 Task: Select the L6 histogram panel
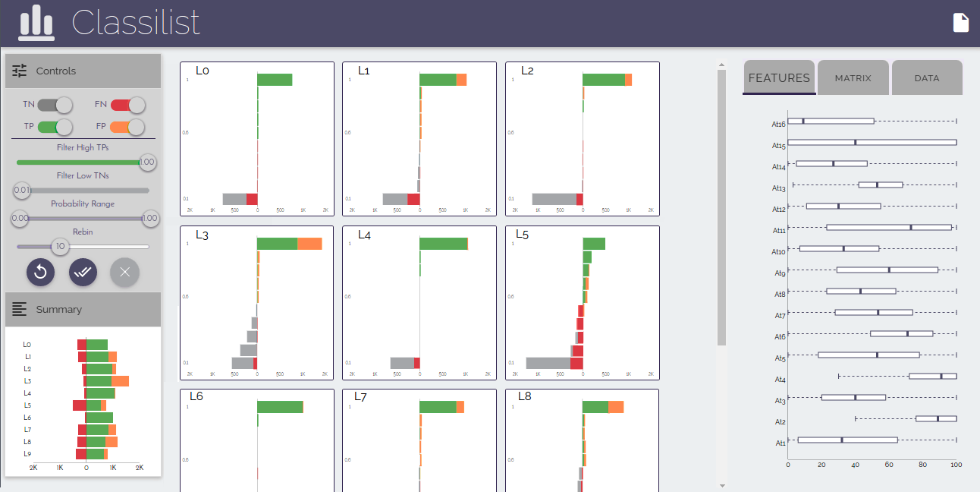click(257, 440)
